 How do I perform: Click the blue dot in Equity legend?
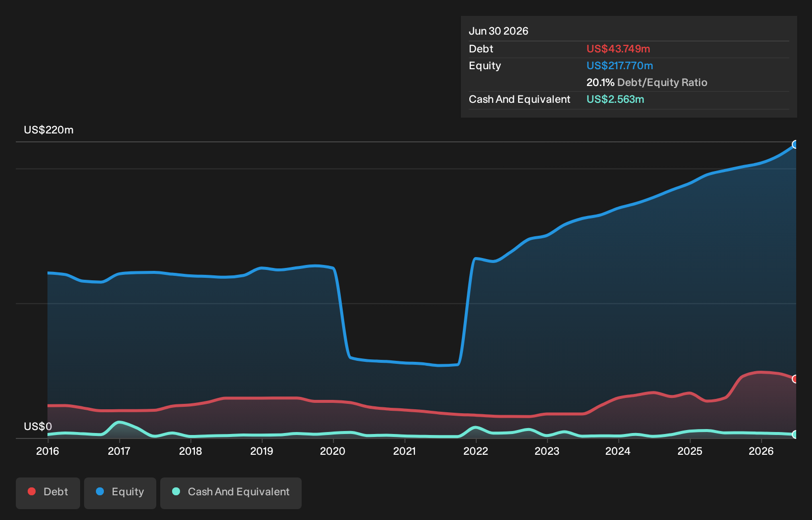[100, 491]
